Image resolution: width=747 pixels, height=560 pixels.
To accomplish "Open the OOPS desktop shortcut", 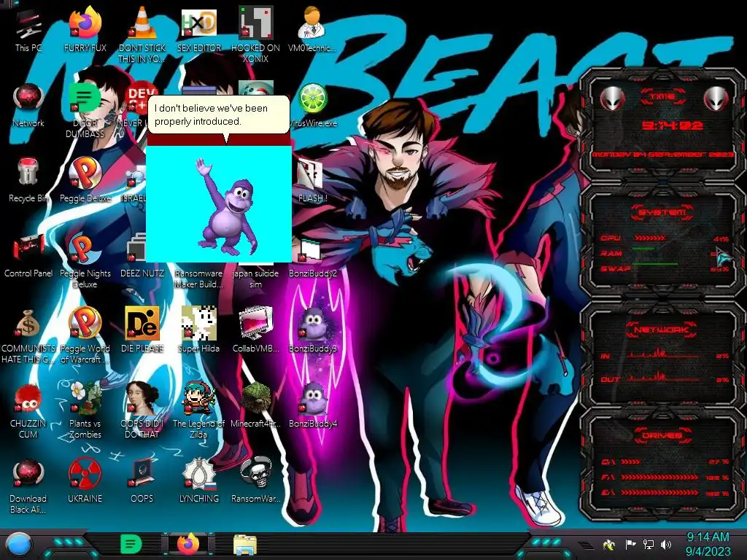I will pyautogui.click(x=142, y=480).
